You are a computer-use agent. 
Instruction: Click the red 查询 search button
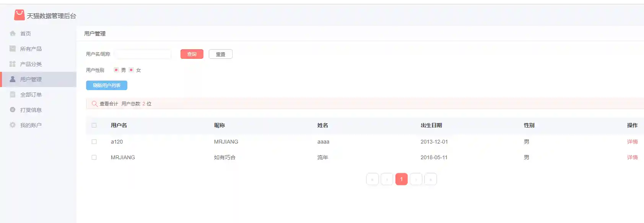pyautogui.click(x=192, y=54)
